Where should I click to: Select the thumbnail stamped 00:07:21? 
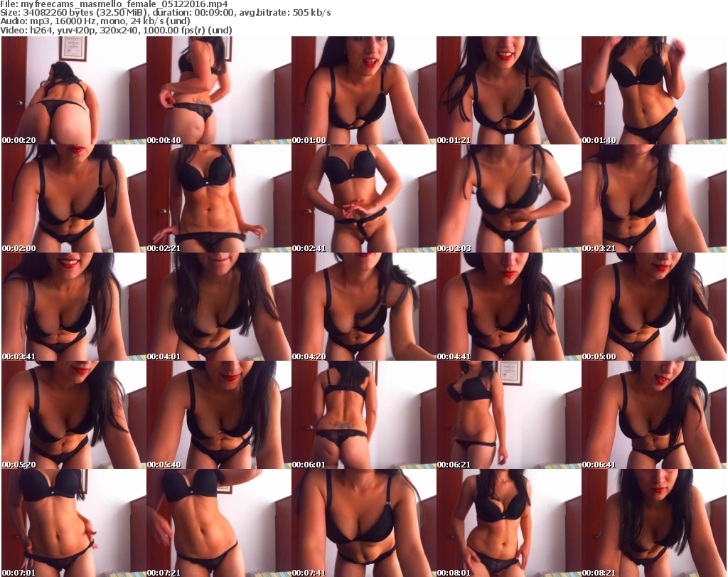219,523
